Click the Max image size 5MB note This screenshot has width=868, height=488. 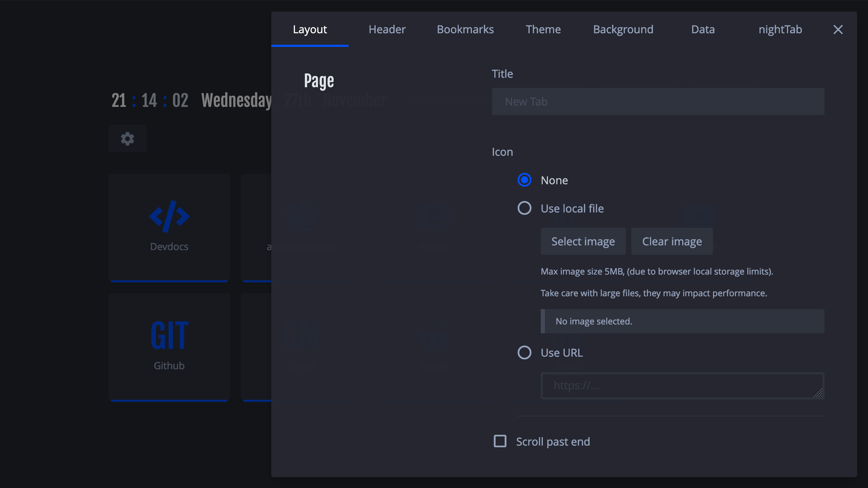[657, 271]
